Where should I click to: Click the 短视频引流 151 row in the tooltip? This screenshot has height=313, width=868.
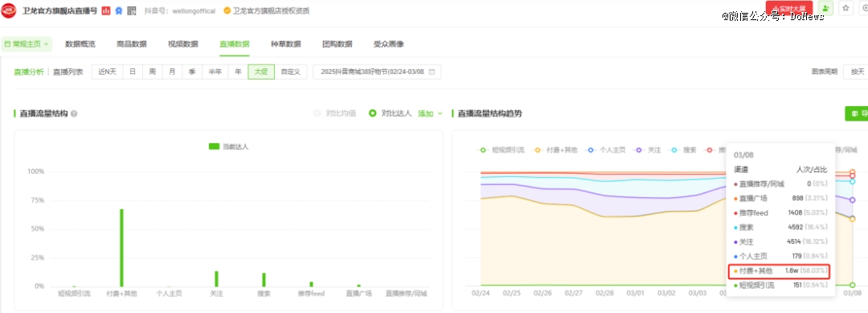780,286
